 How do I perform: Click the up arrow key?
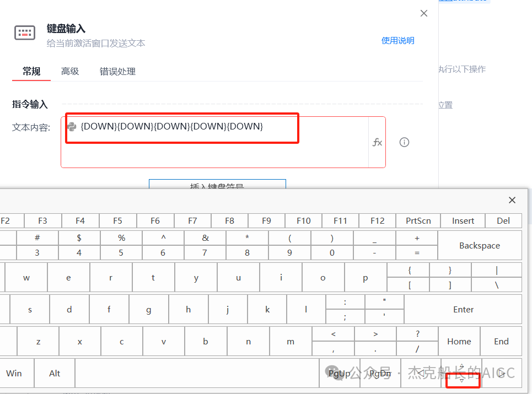tap(461, 365)
